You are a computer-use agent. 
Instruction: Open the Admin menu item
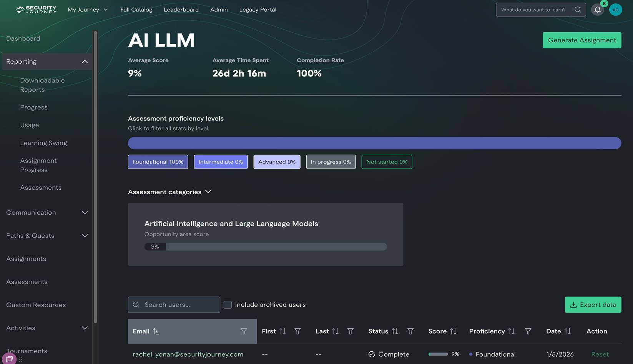(219, 10)
